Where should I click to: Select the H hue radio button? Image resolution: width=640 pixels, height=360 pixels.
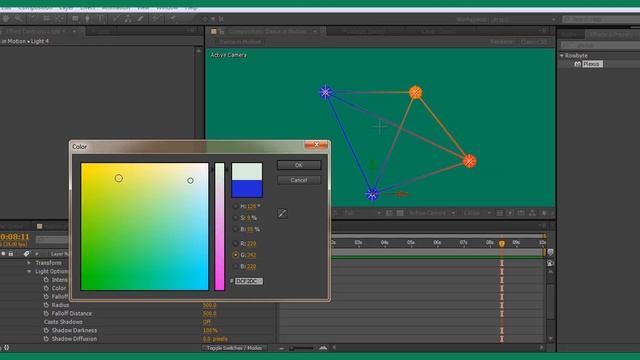(236, 207)
